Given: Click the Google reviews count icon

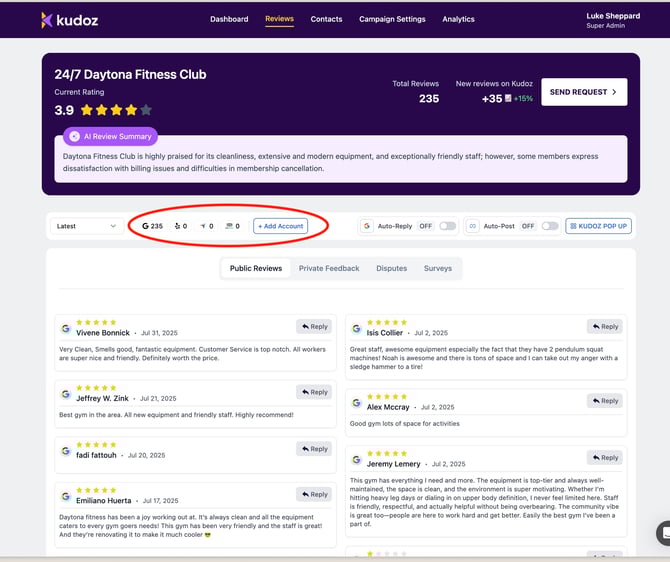Looking at the screenshot, I should (x=146, y=226).
